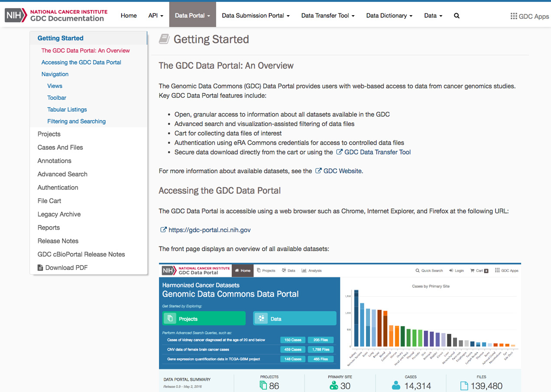The image size is (551, 392).
Task: Open the Data Submission Portal dropdown
Action: pyautogui.click(x=255, y=16)
